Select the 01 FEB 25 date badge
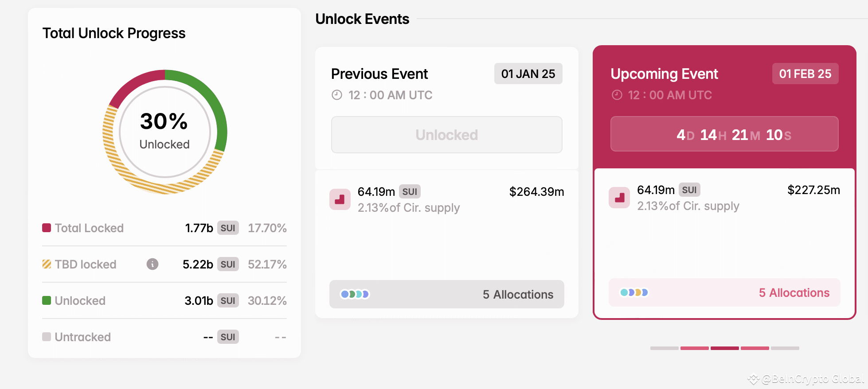Viewport: 868px width, 389px height. [x=805, y=74]
